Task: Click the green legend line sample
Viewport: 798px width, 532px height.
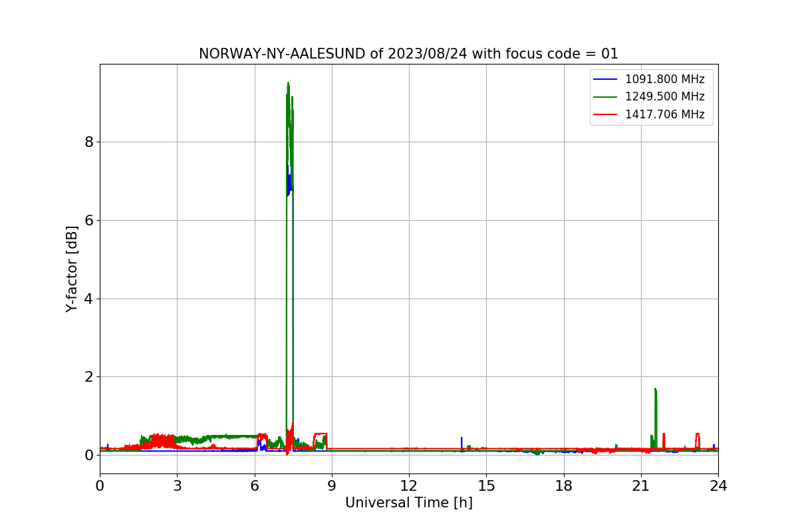Action: 606,97
